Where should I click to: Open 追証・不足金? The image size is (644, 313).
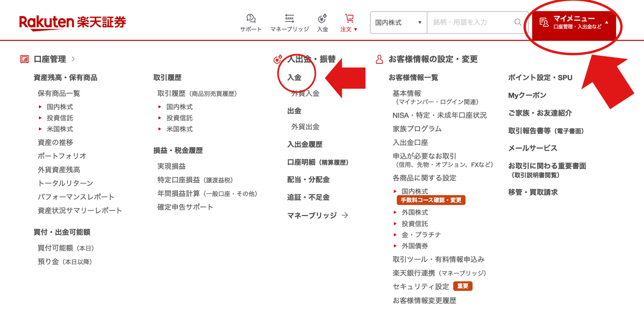click(308, 197)
